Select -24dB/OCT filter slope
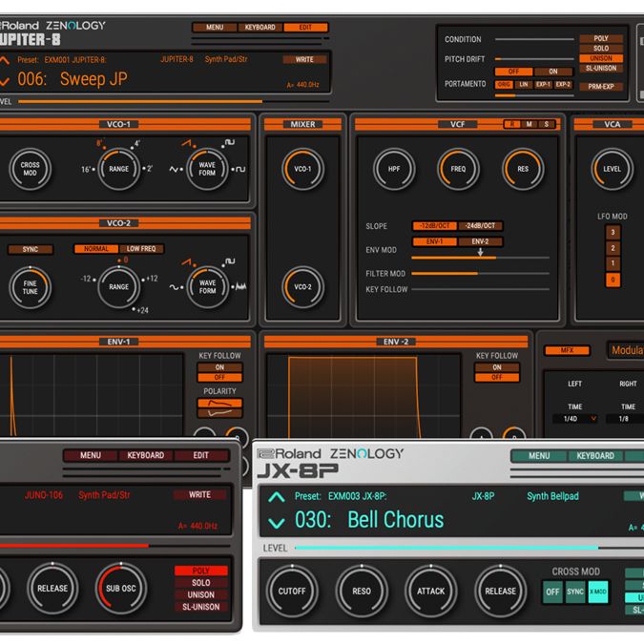Image resolution: width=644 pixels, height=644 pixels. 480,226
